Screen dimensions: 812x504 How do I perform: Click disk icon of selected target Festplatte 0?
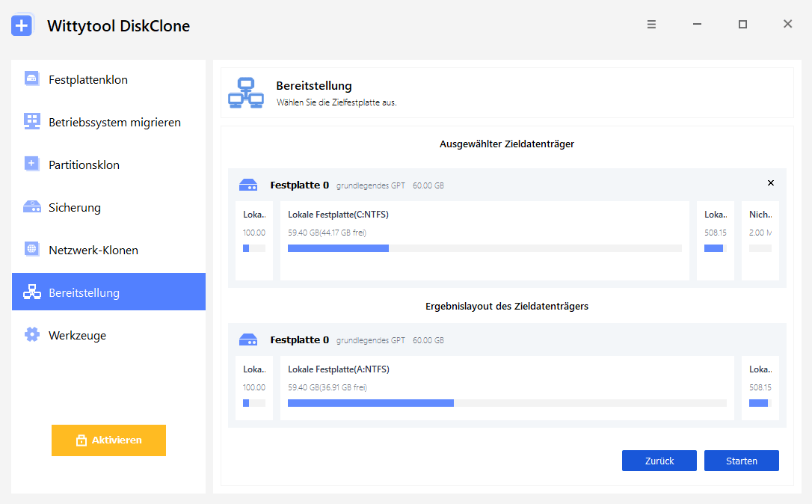point(248,185)
